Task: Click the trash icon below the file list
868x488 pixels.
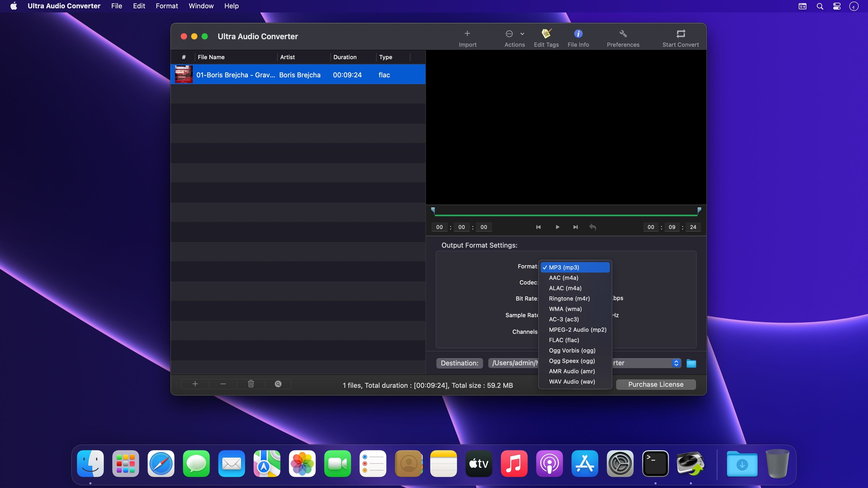Action: click(251, 384)
